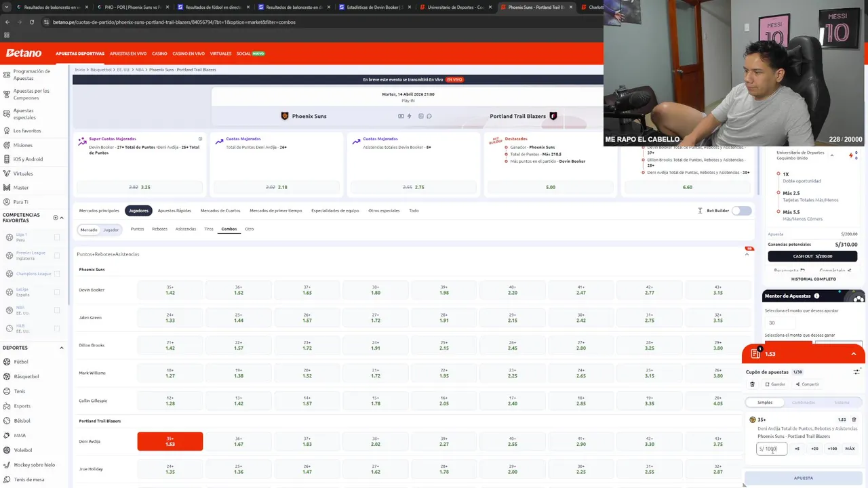Viewport: 868px width, 488px height.
Task: Select Tenis de mesa icon
Action: coord(6,479)
